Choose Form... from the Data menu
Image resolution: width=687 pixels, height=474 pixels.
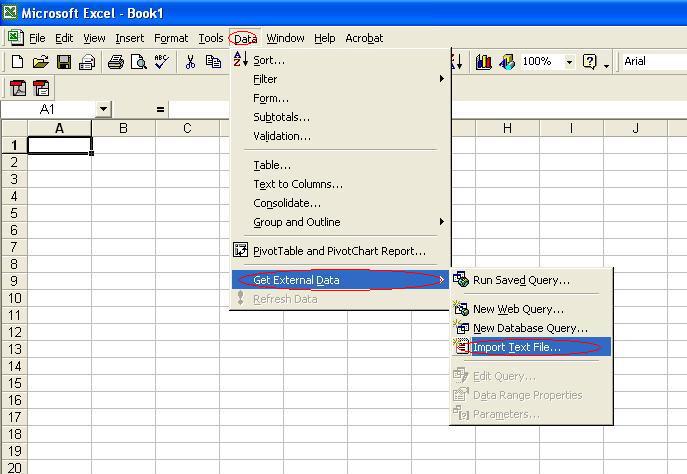pos(341,98)
